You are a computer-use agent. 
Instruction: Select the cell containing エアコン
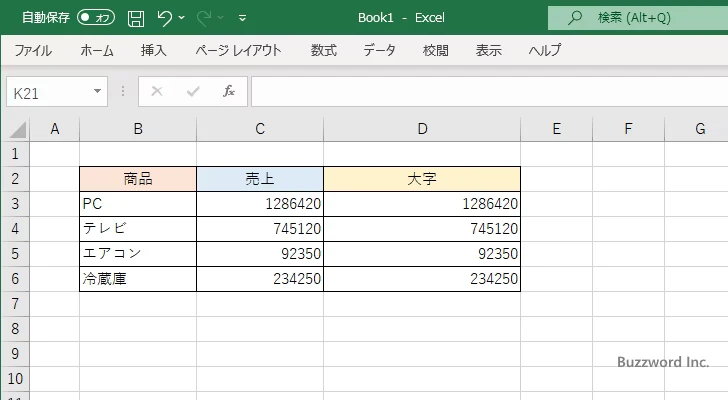point(138,254)
